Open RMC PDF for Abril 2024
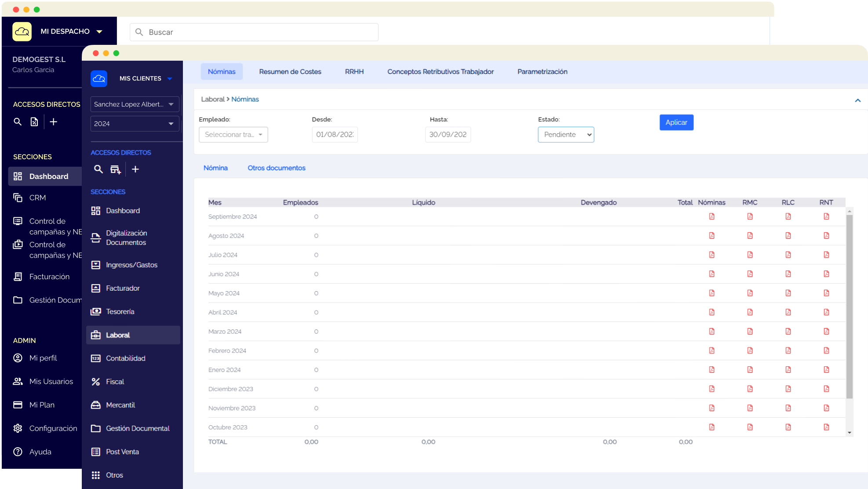 750,312
